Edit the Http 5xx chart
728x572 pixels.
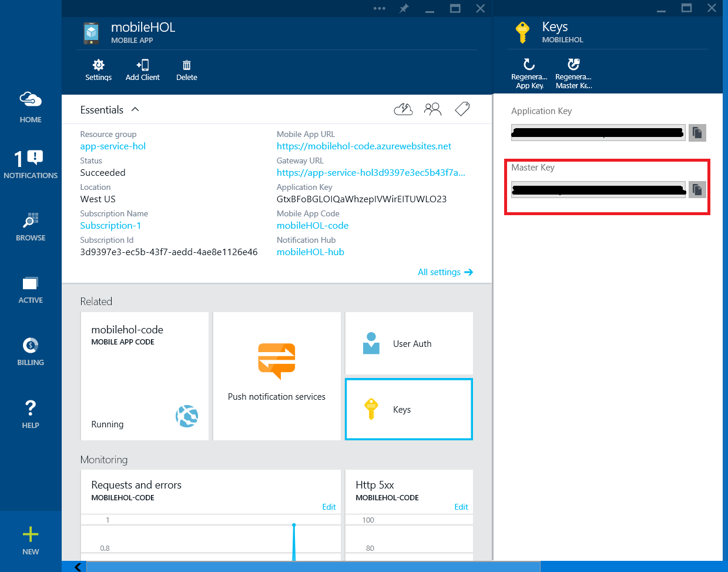tap(461, 507)
